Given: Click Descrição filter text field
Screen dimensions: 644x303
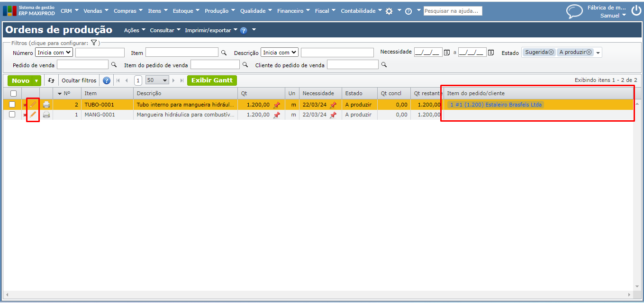Looking at the screenshot, I should (x=337, y=53).
